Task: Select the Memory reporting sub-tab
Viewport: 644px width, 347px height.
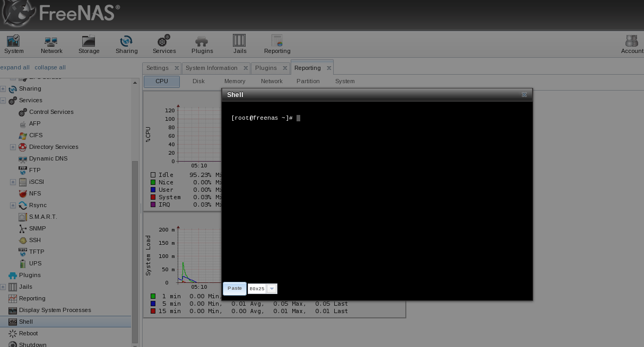Action: [234, 81]
